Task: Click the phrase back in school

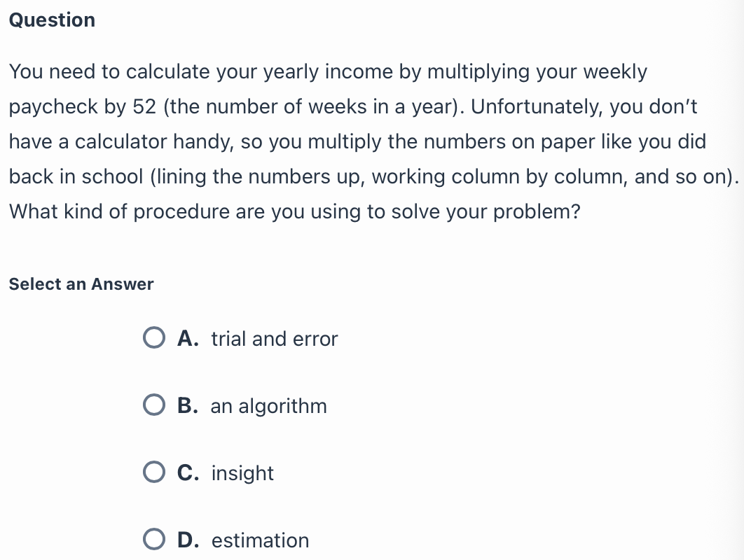Action: [76, 177]
